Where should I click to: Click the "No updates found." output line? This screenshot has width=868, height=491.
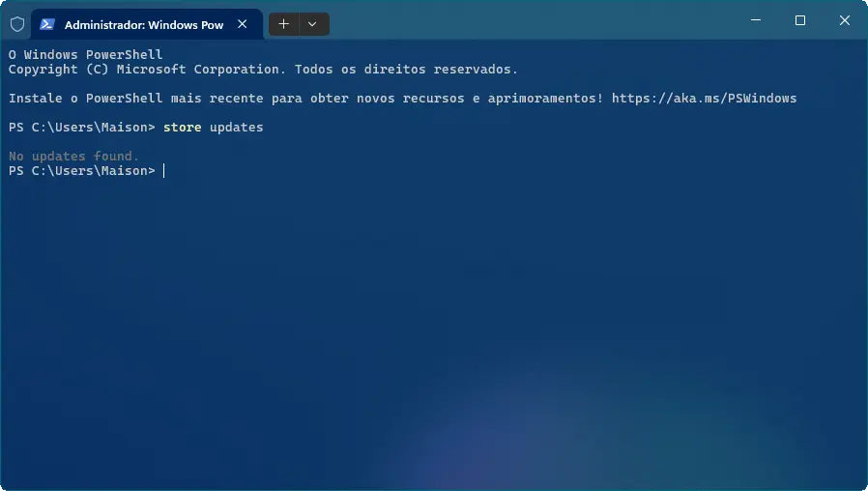coord(73,157)
